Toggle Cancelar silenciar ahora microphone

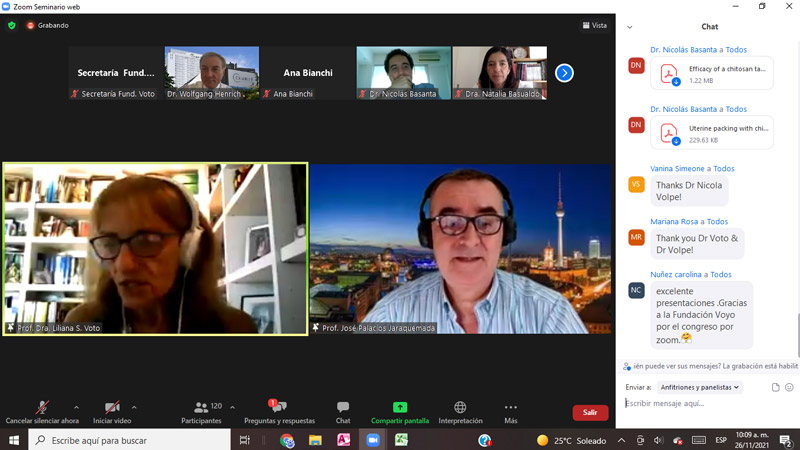[42, 408]
